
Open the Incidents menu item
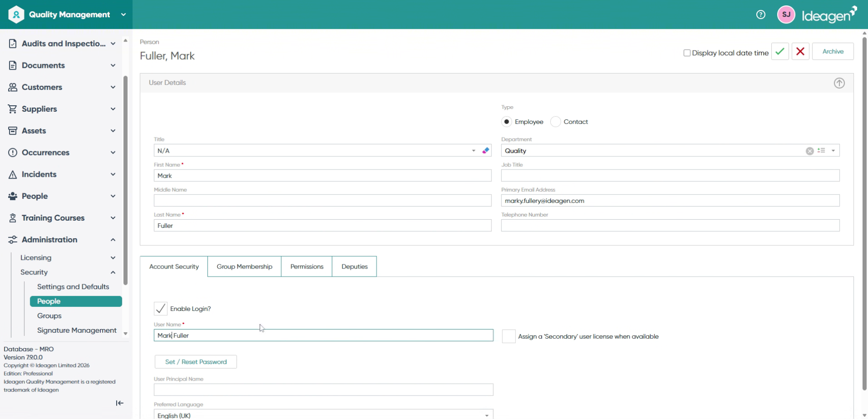coord(62,174)
